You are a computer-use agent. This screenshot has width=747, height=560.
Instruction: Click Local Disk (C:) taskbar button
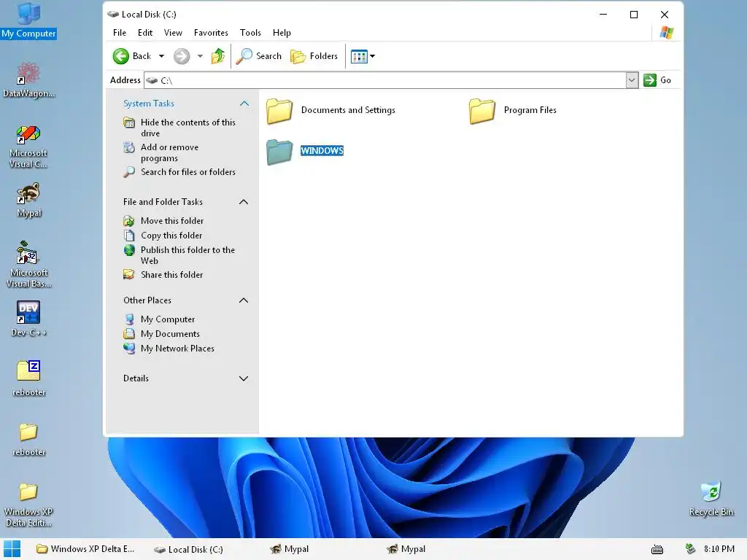point(189,549)
